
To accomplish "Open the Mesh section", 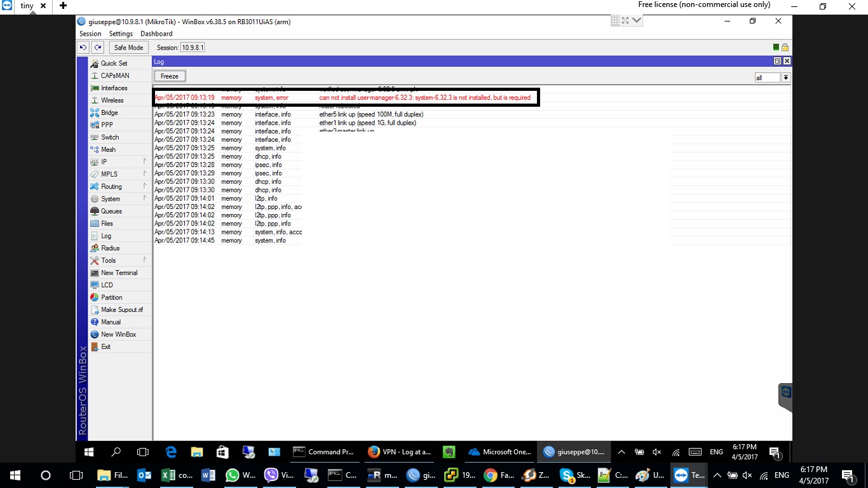I will 108,149.
